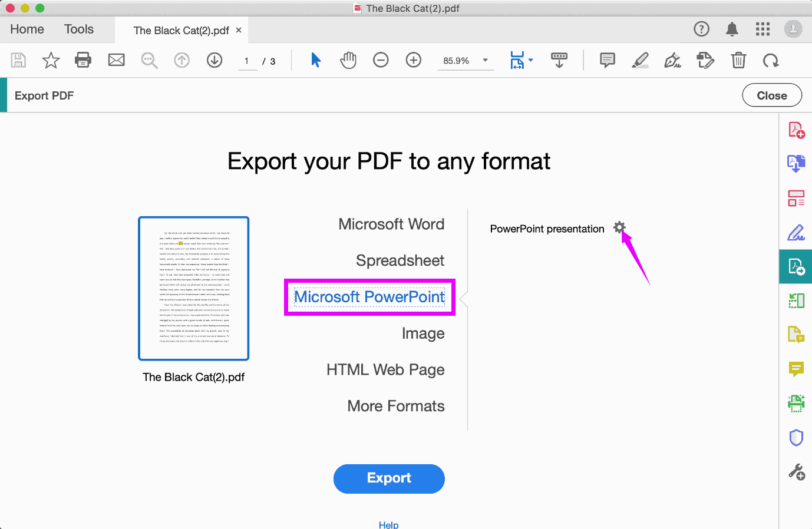The height and width of the screenshot is (529, 812).
Task: Choose the Selection arrow tool
Action: click(316, 60)
